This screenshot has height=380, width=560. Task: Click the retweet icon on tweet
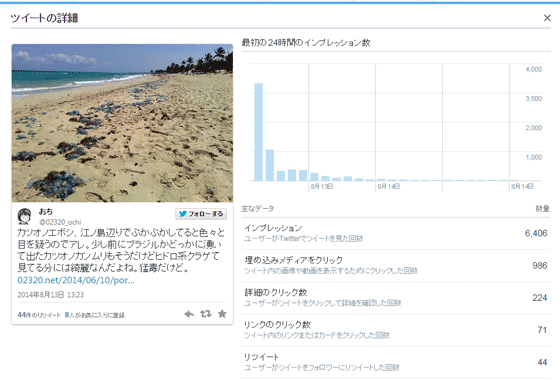pyautogui.click(x=206, y=314)
